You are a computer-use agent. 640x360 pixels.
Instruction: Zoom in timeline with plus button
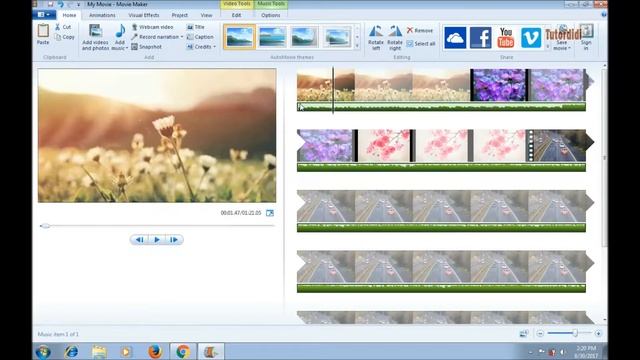tap(598, 333)
